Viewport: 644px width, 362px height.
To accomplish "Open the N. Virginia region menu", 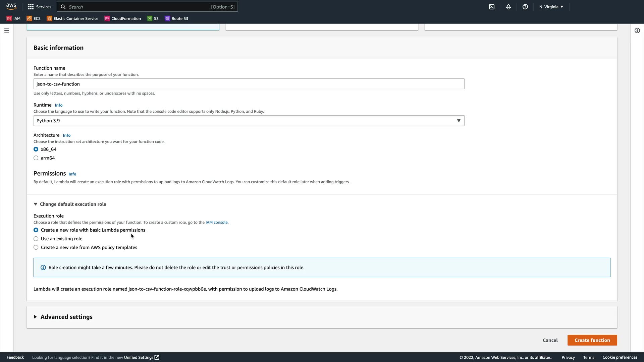I will coord(551,7).
